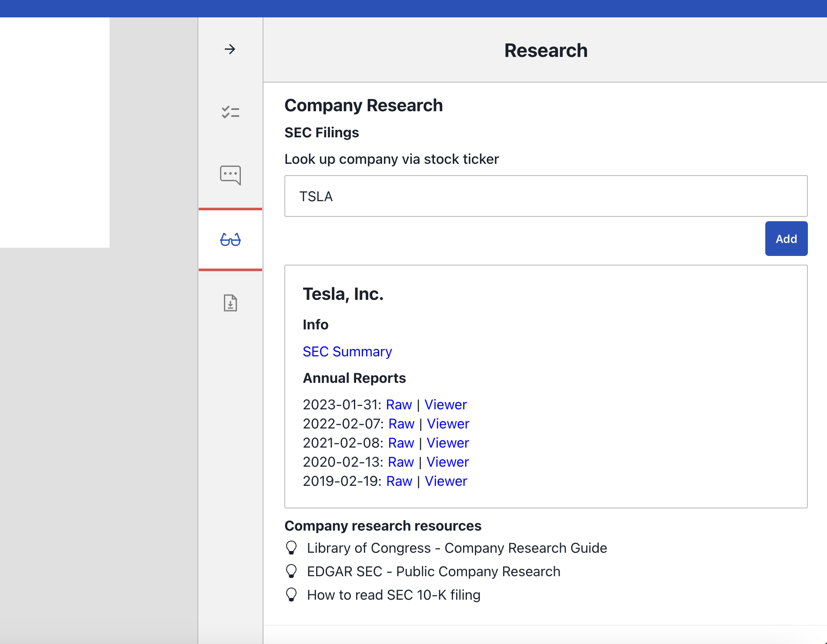Image resolution: width=827 pixels, height=644 pixels.
Task: Open the SEC Summary link
Action: click(x=347, y=352)
